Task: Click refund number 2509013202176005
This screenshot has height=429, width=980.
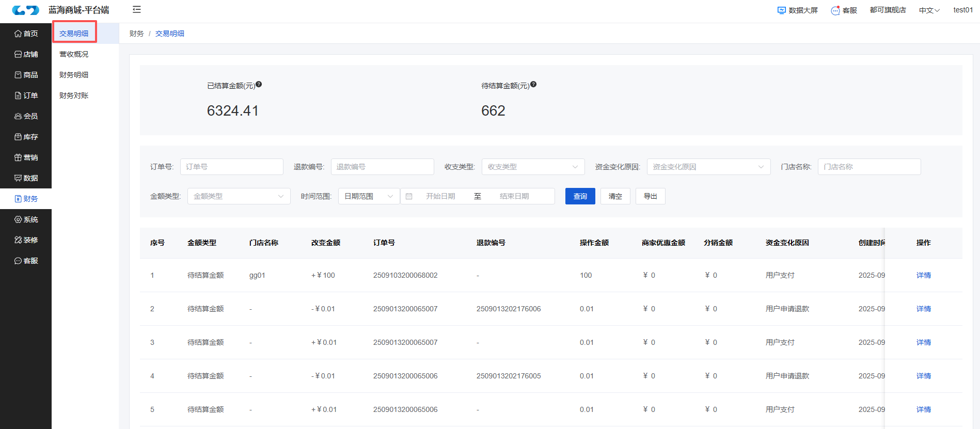Action: [509, 376]
